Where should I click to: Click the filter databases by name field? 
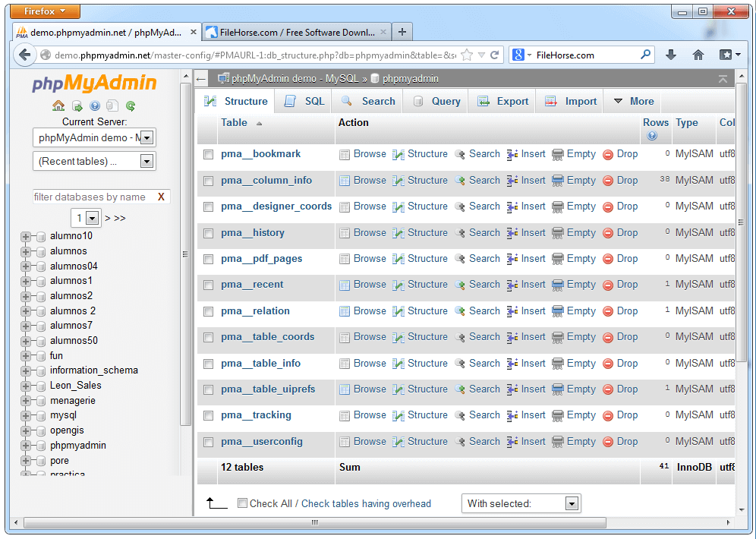click(92, 197)
